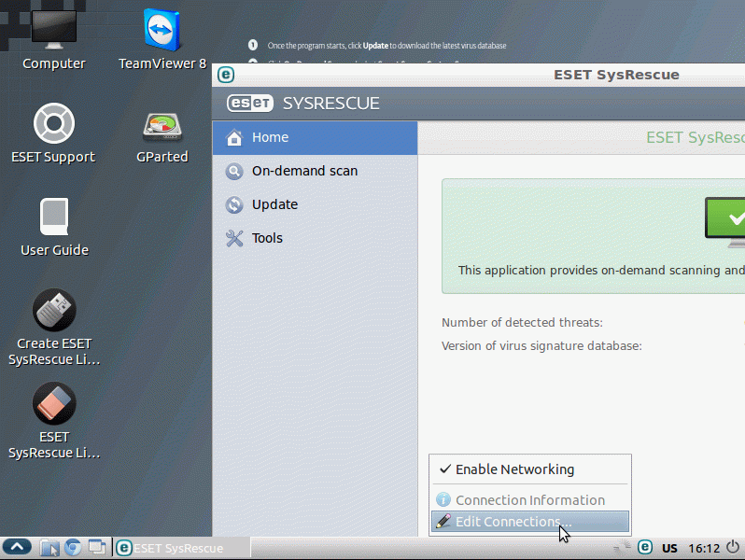Click the ESET SysRescue window title text
Image resolution: width=745 pixels, height=560 pixels.
(616, 75)
